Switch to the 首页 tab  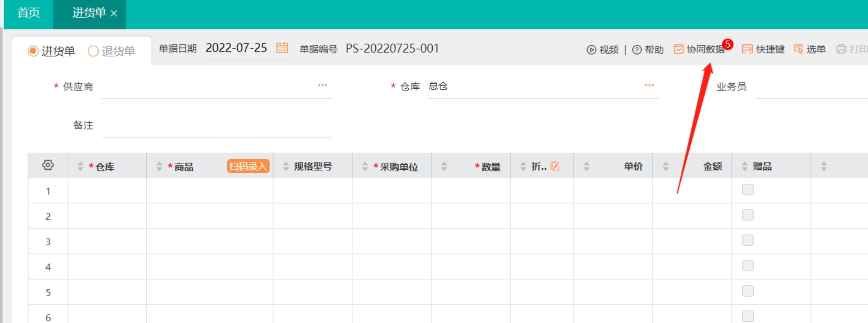pyautogui.click(x=28, y=13)
